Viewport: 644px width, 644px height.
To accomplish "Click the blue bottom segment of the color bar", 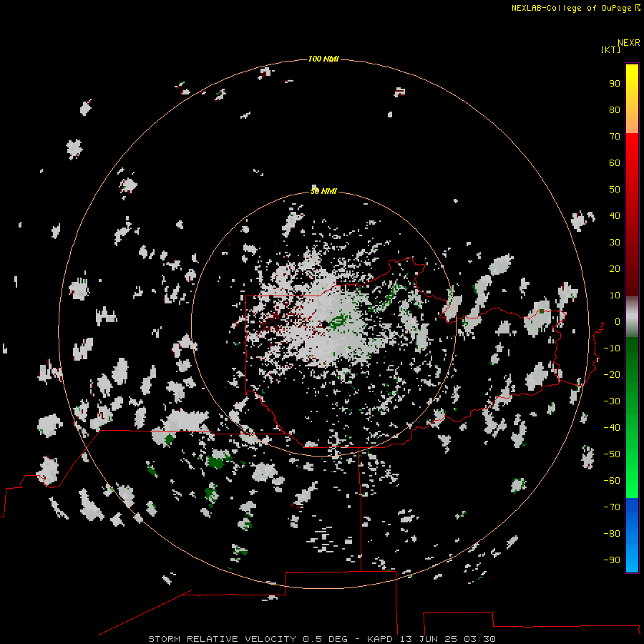I will [x=632, y=535].
